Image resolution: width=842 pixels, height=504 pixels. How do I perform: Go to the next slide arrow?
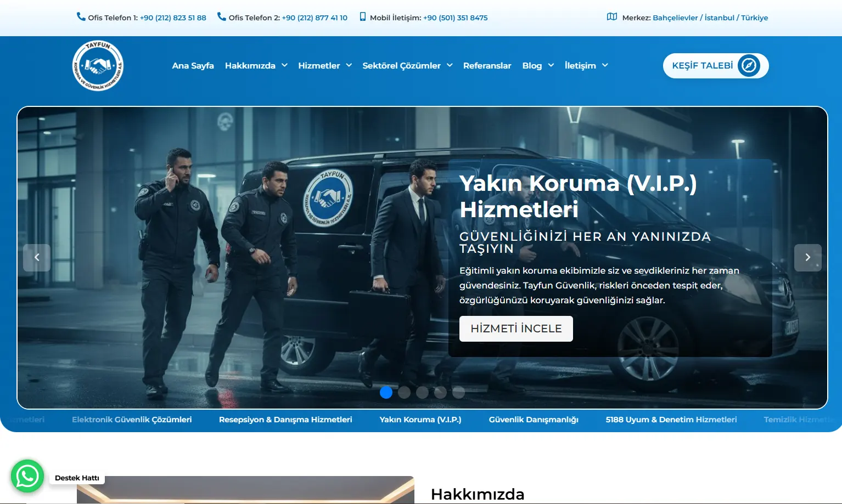(807, 257)
